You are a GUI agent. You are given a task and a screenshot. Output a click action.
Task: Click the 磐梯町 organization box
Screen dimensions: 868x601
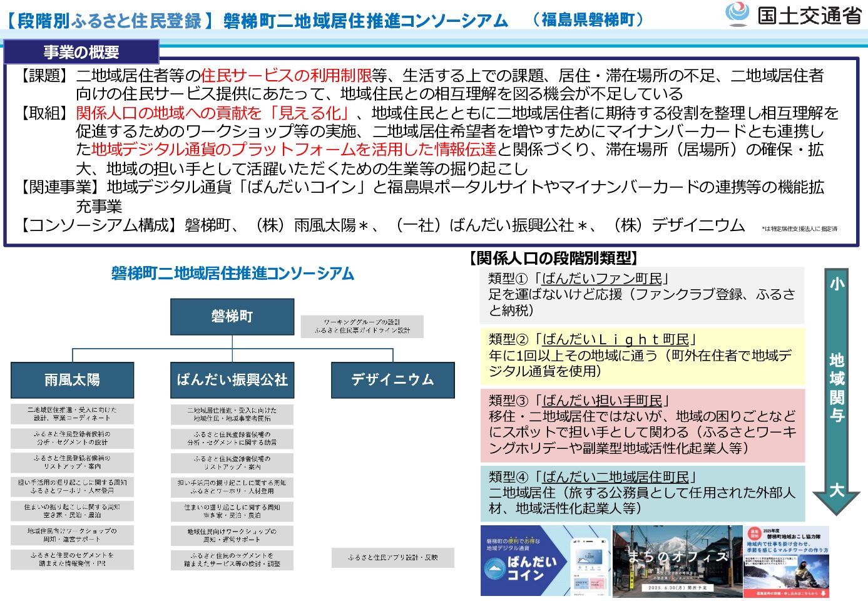[x=232, y=317]
